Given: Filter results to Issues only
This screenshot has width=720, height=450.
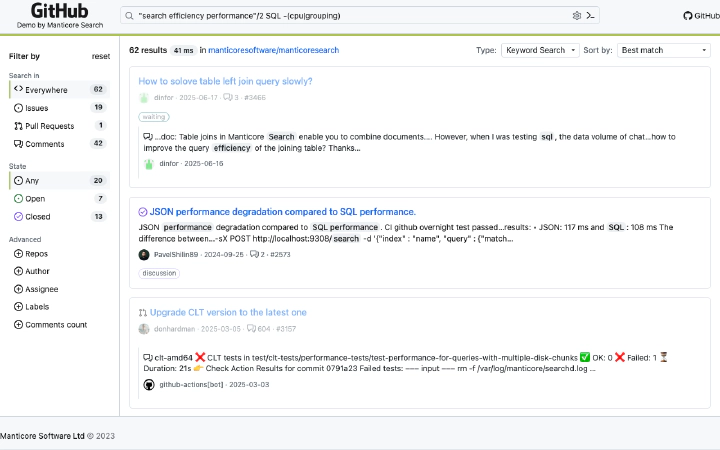Looking at the screenshot, I should click(59, 108).
